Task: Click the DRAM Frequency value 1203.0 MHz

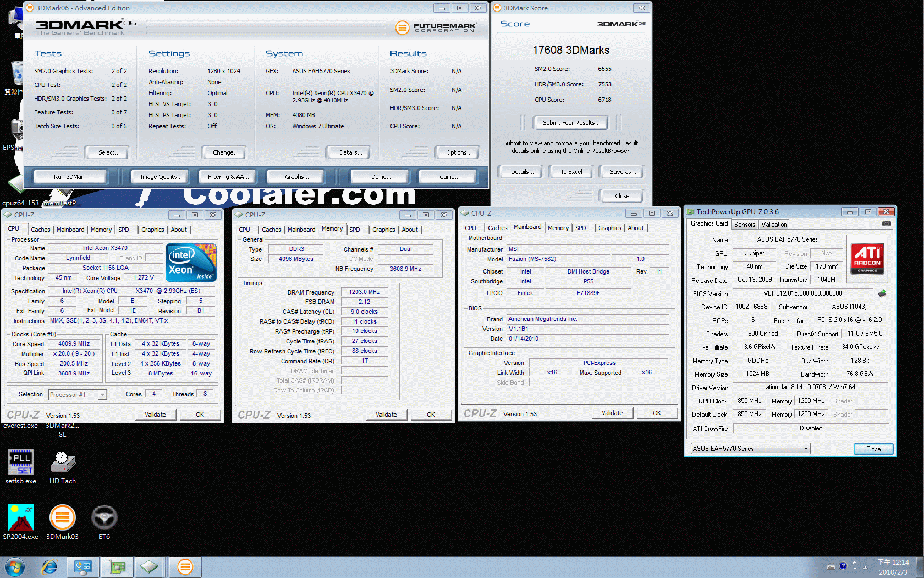Action: tap(364, 292)
